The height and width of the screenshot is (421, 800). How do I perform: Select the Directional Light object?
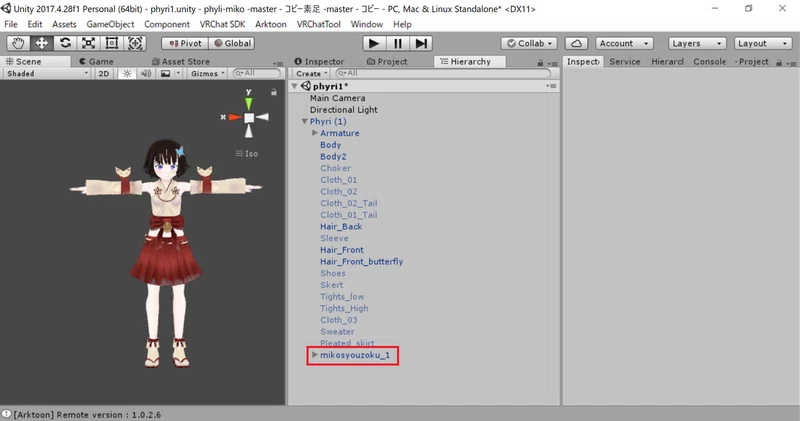tap(343, 110)
